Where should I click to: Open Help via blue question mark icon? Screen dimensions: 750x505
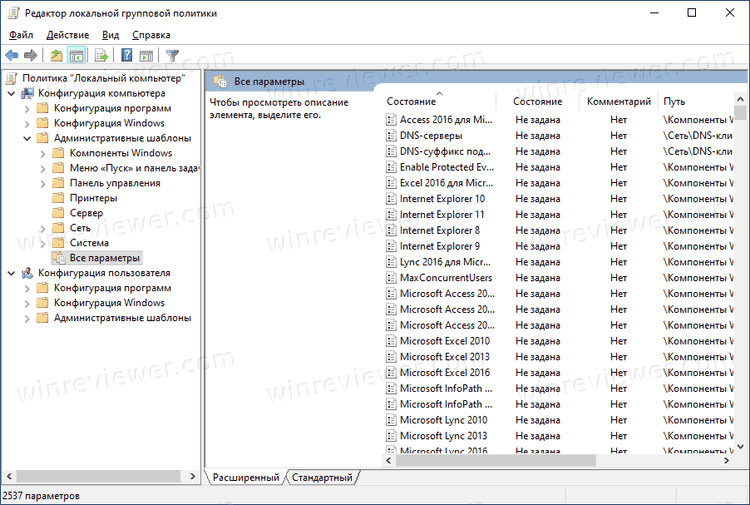[x=126, y=55]
